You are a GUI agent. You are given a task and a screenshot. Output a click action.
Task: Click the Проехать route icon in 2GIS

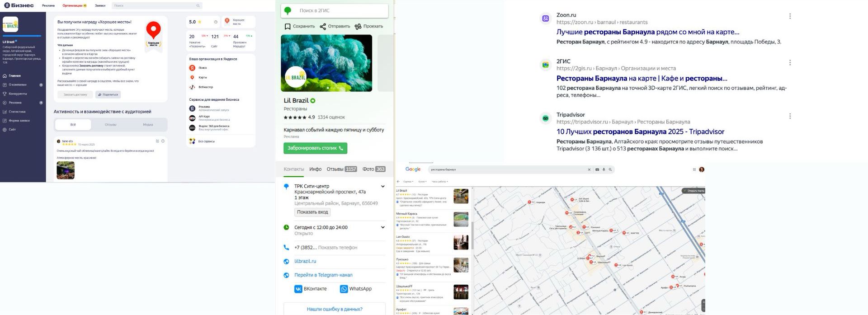(358, 26)
